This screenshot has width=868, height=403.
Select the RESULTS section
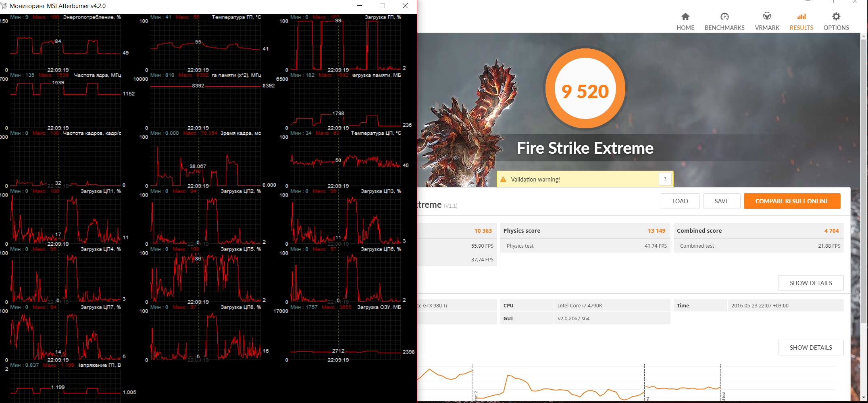(x=801, y=22)
